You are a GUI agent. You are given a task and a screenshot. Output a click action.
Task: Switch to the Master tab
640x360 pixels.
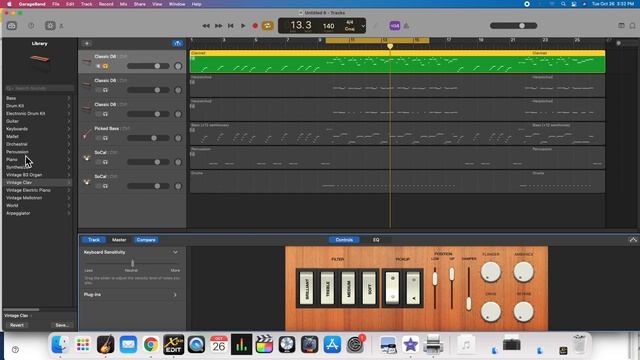[119, 240]
